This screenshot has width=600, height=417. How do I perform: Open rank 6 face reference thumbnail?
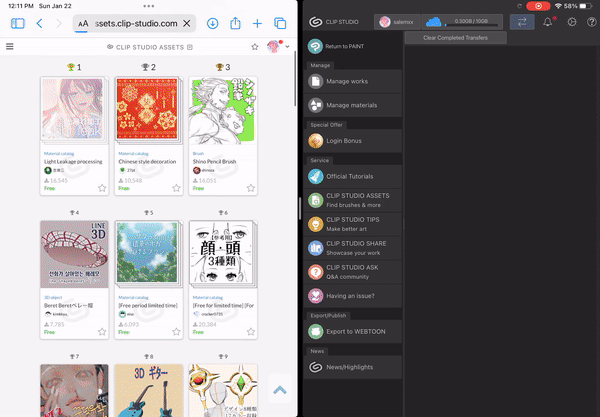pyautogui.click(x=223, y=254)
